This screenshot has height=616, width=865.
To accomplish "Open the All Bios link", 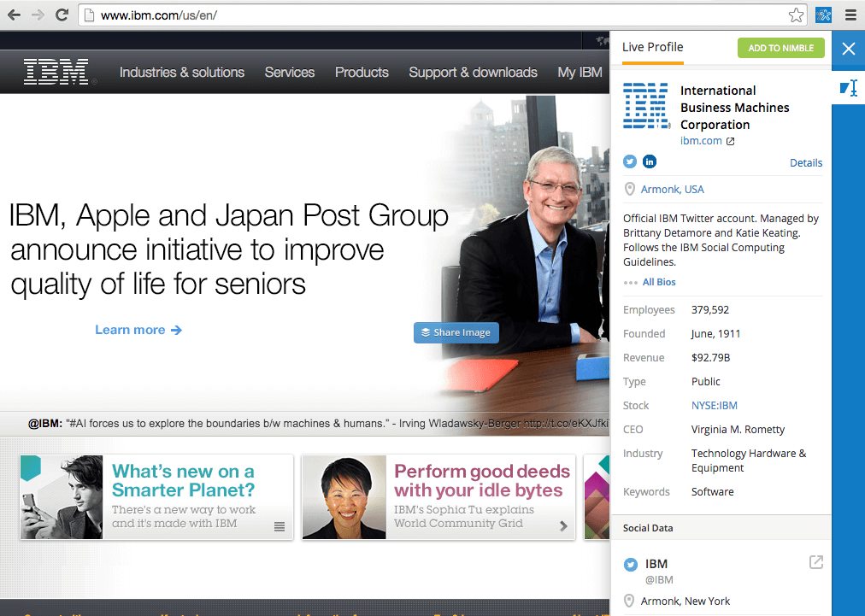I will (659, 282).
